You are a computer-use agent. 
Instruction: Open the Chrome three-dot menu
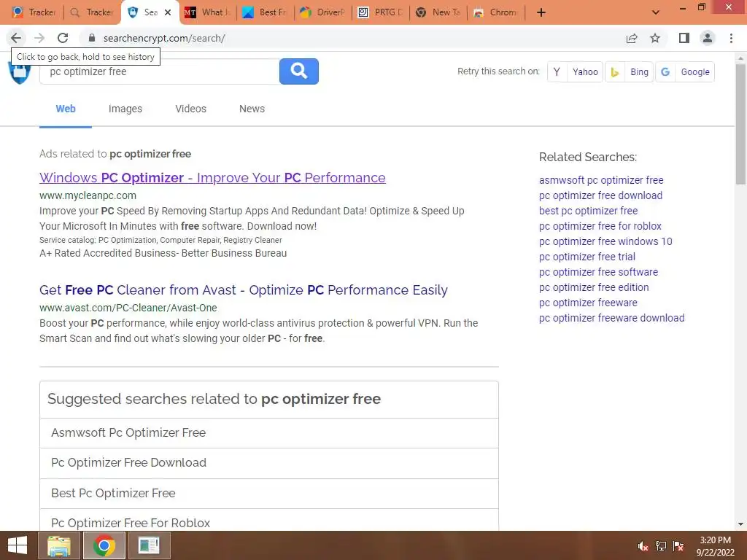(731, 38)
